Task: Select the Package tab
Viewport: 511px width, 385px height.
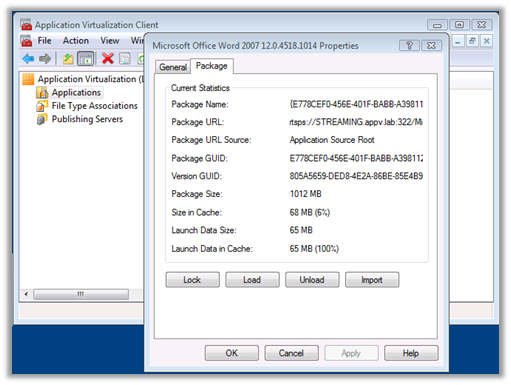Action: coord(211,66)
